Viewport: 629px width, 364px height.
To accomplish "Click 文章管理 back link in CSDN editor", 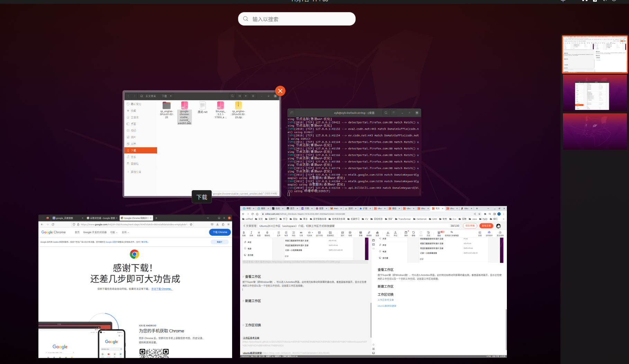I will tap(250, 226).
